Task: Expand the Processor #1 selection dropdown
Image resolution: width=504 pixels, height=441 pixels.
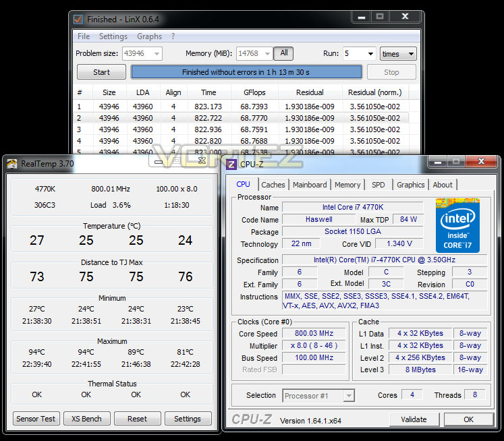Action: (x=349, y=396)
